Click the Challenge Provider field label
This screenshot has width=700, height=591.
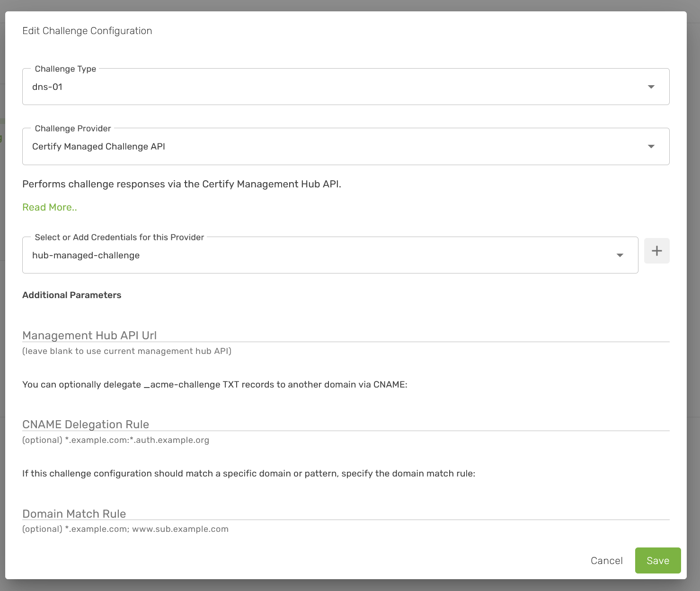(73, 129)
